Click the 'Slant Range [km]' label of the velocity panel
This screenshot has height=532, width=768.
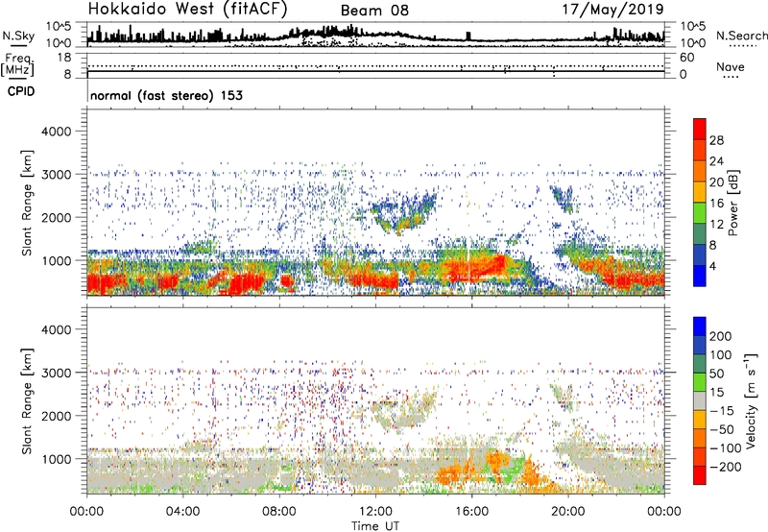coord(27,401)
